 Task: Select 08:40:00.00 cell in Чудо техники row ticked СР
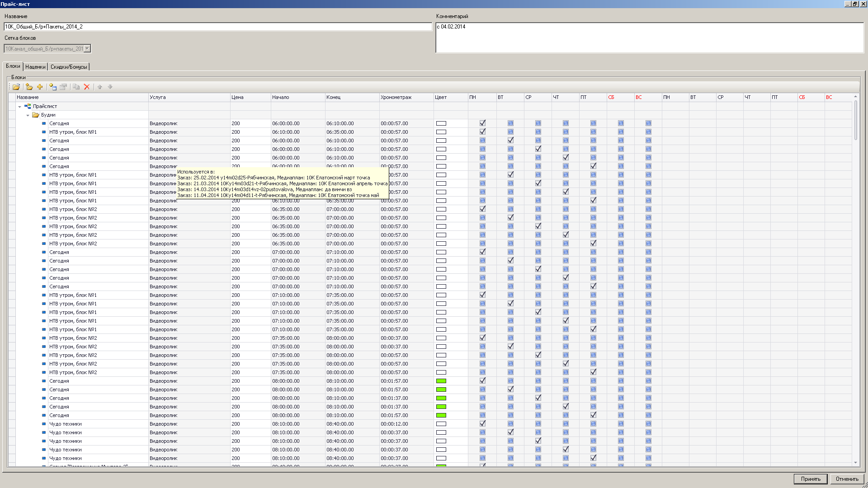point(352,441)
